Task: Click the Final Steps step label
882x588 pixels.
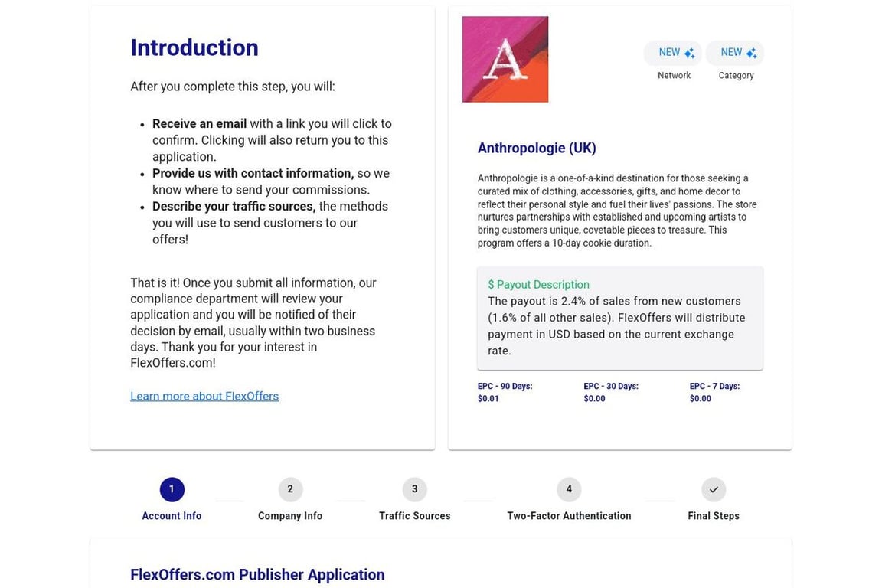Action: (x=714, y=516)
